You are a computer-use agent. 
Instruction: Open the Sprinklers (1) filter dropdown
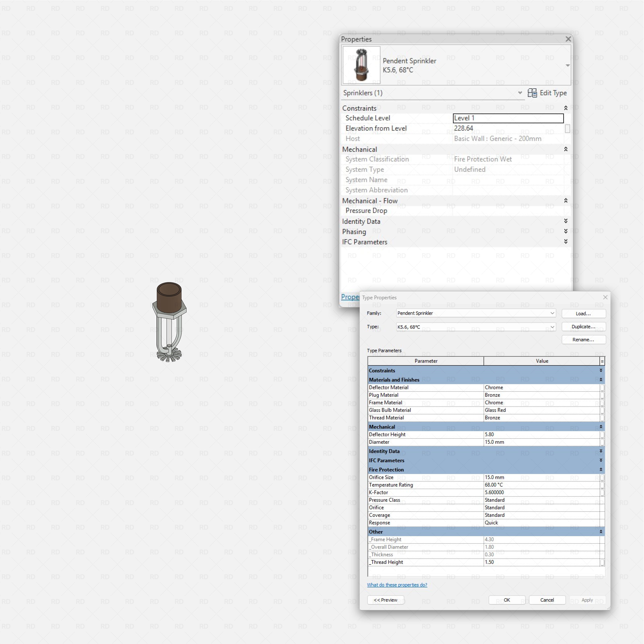(x=520, y=93)
